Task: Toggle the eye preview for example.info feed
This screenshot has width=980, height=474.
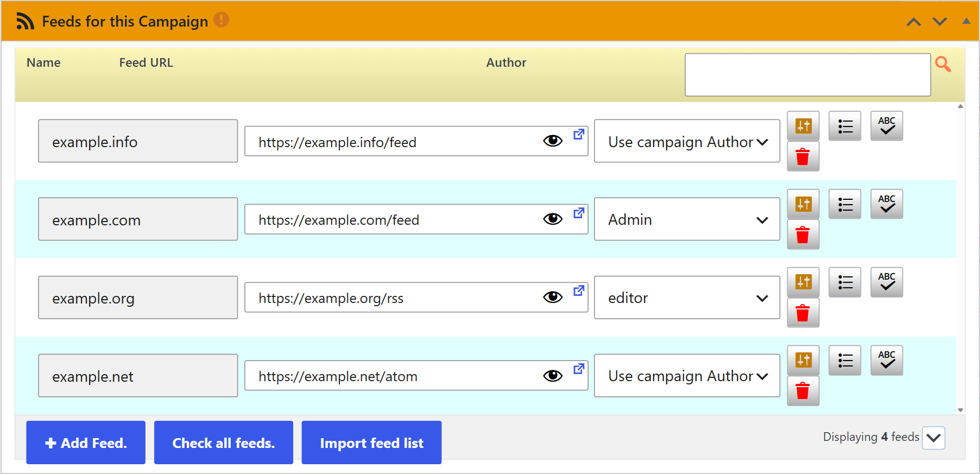Action: click(x=553, y=141)
